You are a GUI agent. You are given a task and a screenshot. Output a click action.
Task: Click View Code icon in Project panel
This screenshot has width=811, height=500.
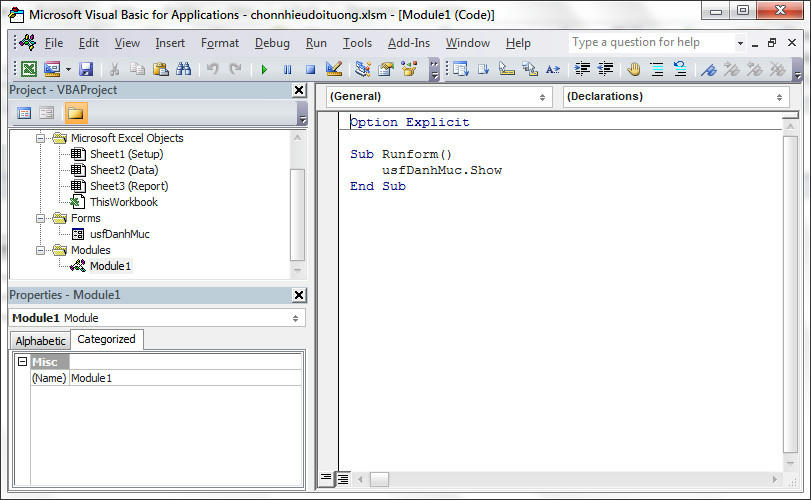pos(24,113)
